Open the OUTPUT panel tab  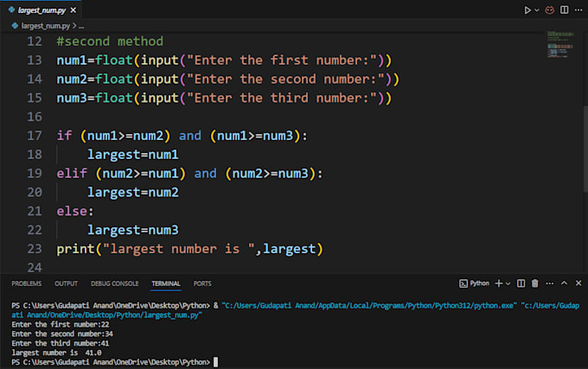[66, 283]
